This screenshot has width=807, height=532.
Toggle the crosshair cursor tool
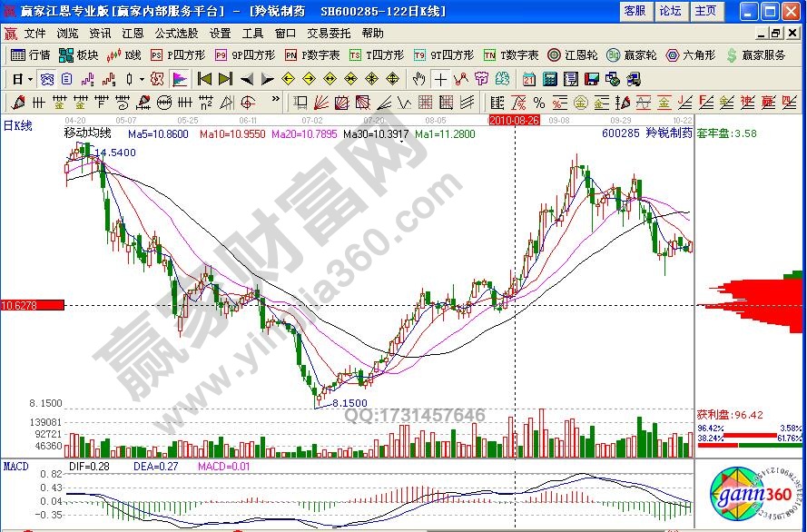[440, 79]
